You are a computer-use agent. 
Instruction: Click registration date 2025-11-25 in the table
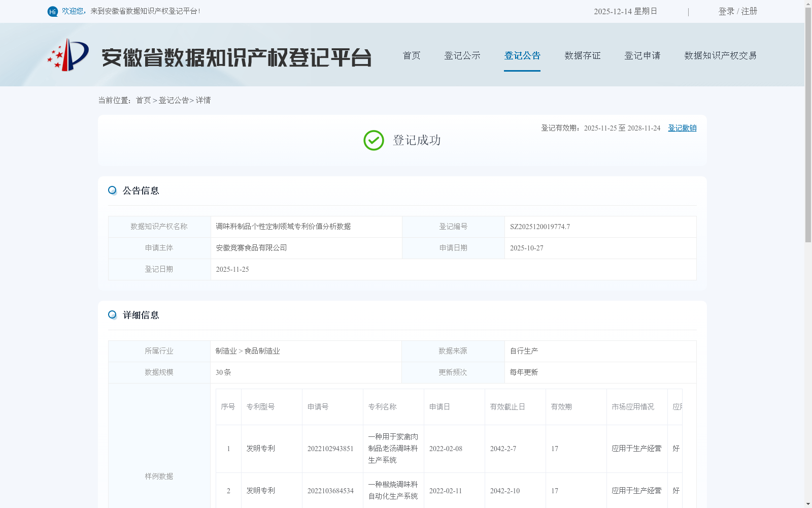point(232,270)
